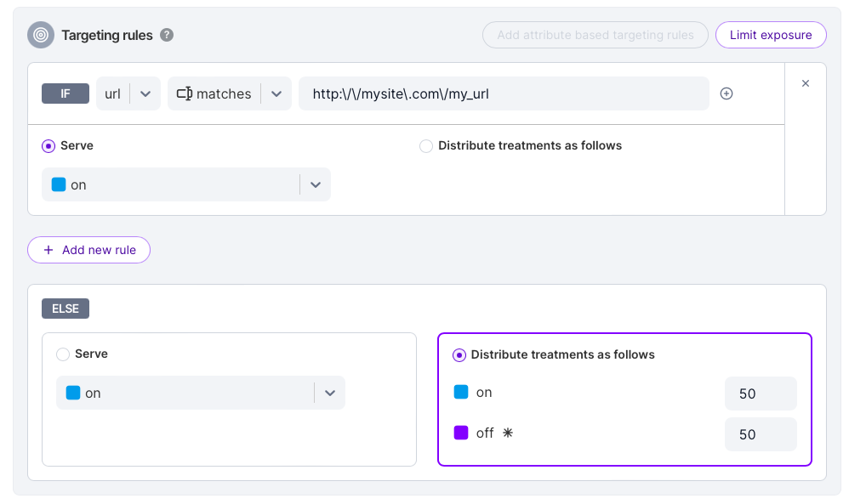Image resolution: width=849 pixels, height=504 pixels.
Task: Click the URL regex pattern input field
Action: coord(504,93)
